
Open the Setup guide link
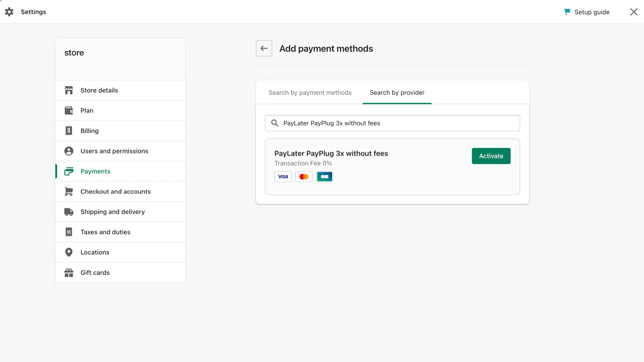(587, 12)
